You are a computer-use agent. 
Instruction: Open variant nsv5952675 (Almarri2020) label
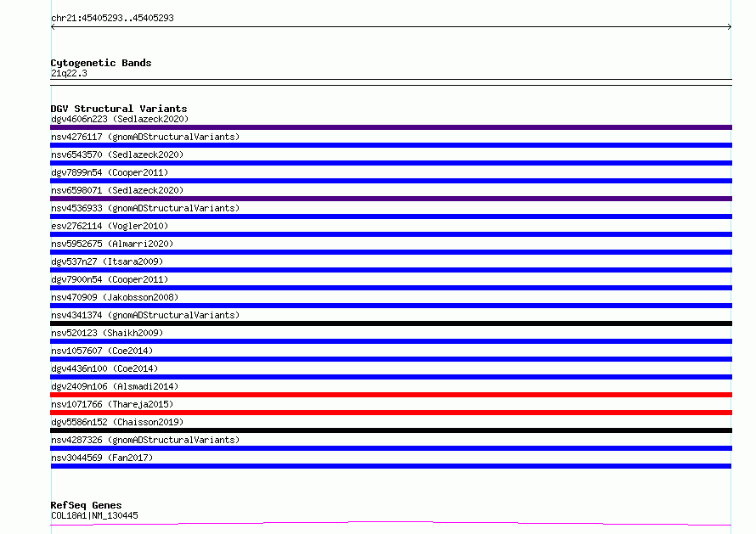(x=112, y=244)
